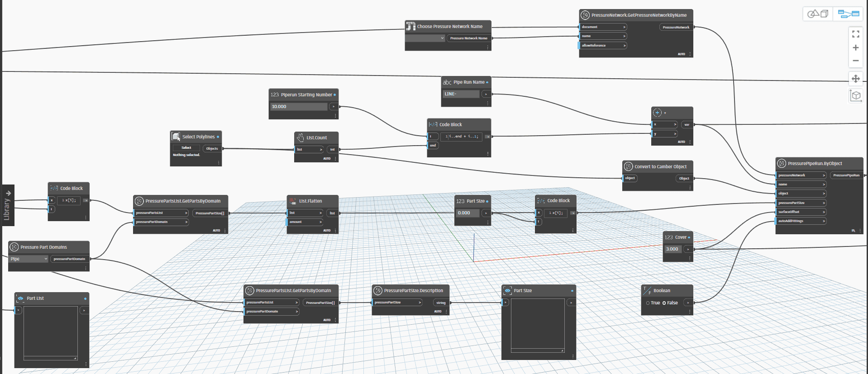Click the 123 icon on Cover node
The height and width of the screenshot is (374, 868).
pyautogui.click(x=669, y=237)
